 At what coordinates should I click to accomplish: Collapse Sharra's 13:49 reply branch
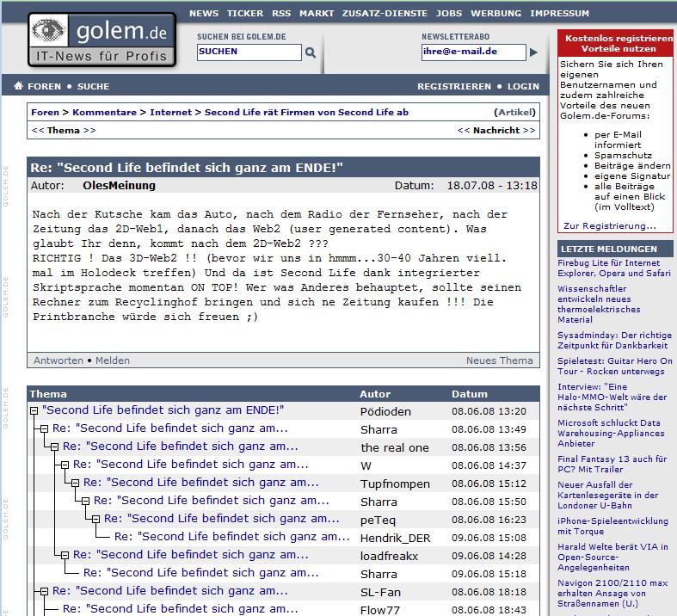pyautogui.click(x=44, y=429)
